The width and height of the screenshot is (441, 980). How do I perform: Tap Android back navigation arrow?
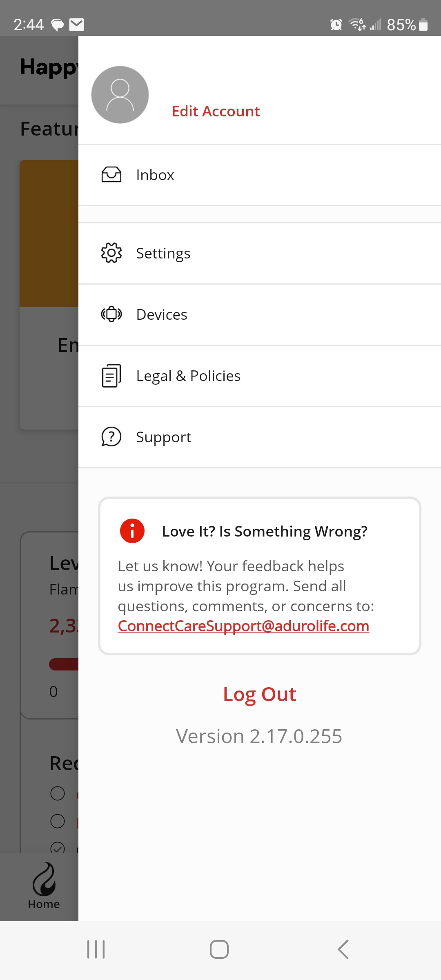tap(343, 949)
